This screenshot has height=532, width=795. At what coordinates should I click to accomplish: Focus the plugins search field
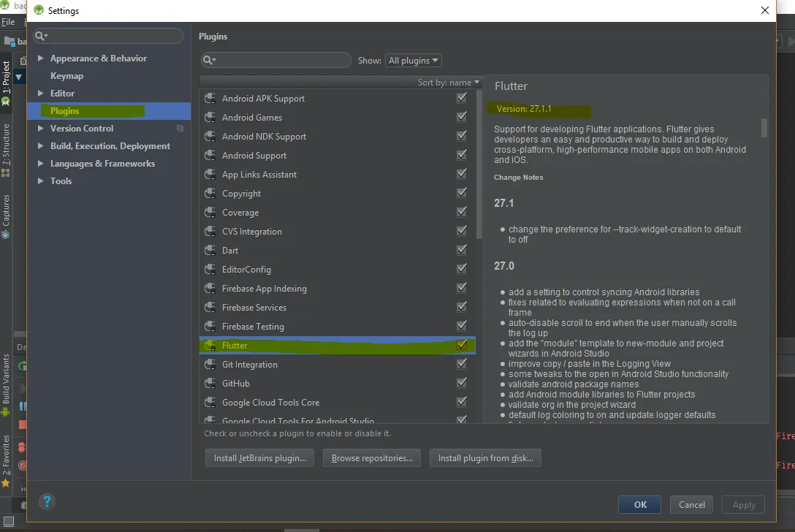point(275,61)
